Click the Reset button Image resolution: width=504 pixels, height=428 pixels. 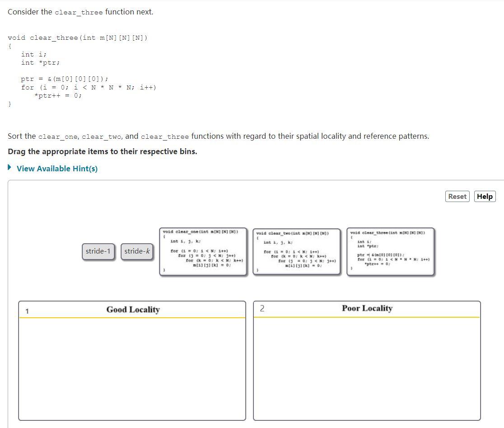tap(457, 197)
